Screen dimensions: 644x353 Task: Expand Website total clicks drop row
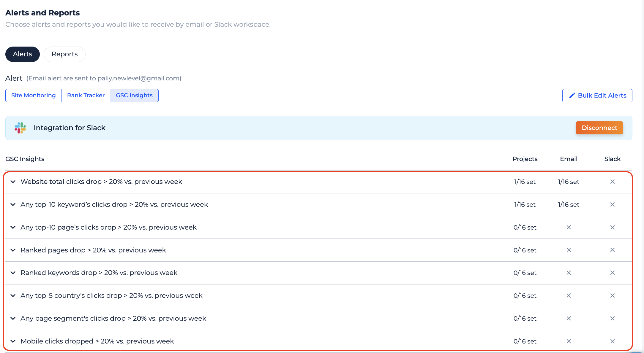[x=13, y=182]
